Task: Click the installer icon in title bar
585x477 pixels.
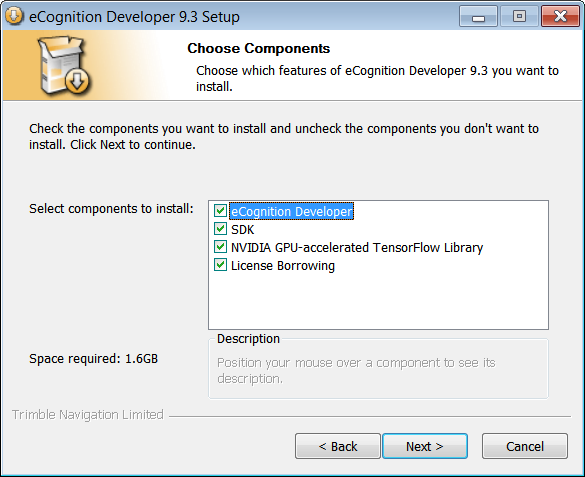Action: (x=14, y=16)
